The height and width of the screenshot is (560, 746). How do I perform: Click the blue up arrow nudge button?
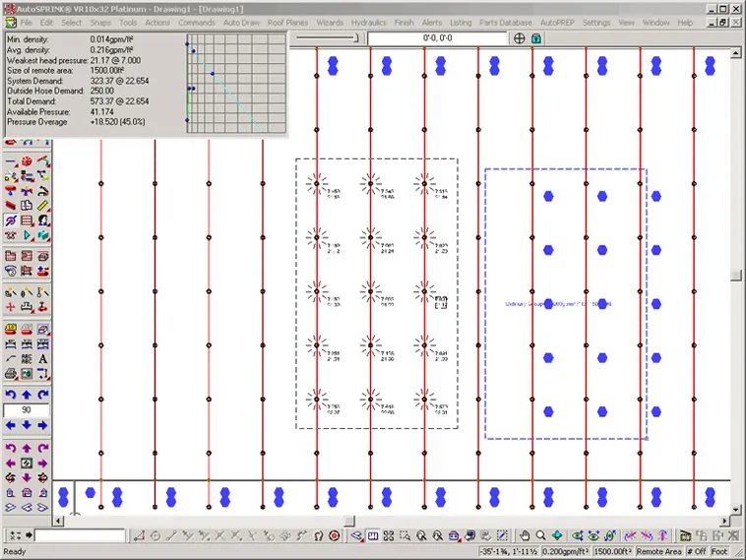(27, 395)
